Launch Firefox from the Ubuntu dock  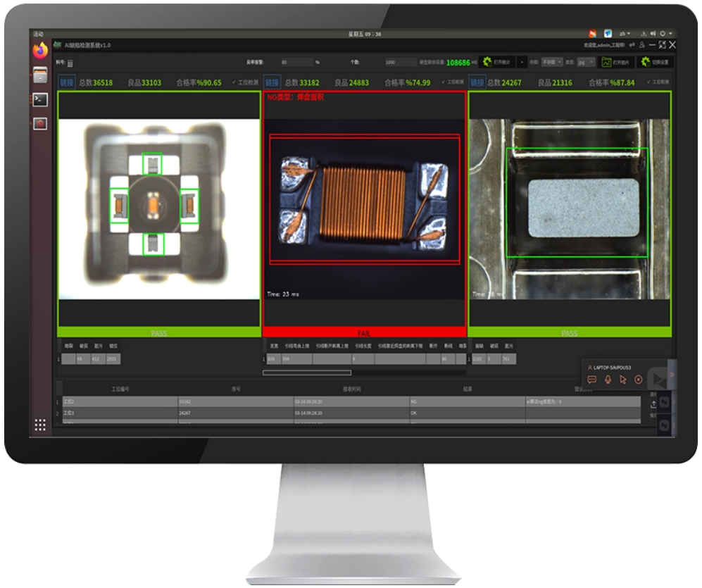[40, 50]
